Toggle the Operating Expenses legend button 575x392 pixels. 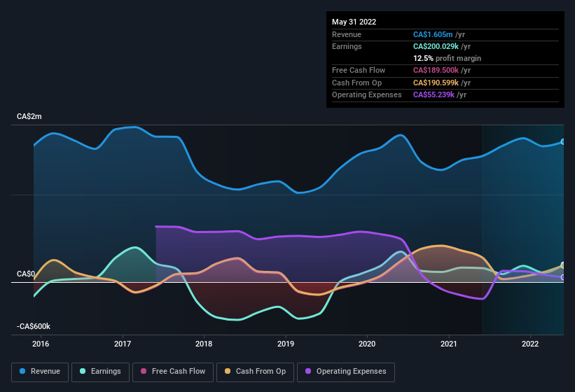(346, 372)
